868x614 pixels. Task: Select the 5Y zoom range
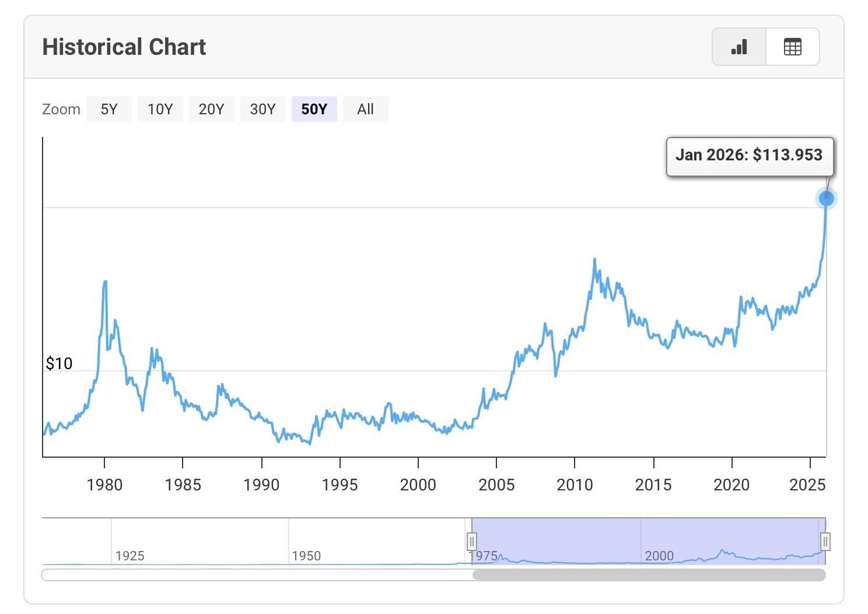click(109, 109)
